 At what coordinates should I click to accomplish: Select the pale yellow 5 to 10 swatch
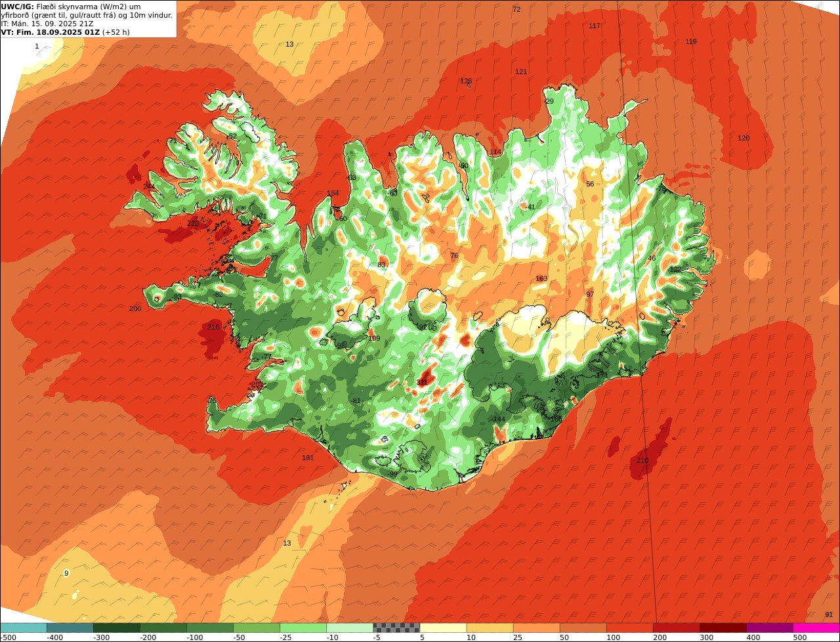pos(443,628)
